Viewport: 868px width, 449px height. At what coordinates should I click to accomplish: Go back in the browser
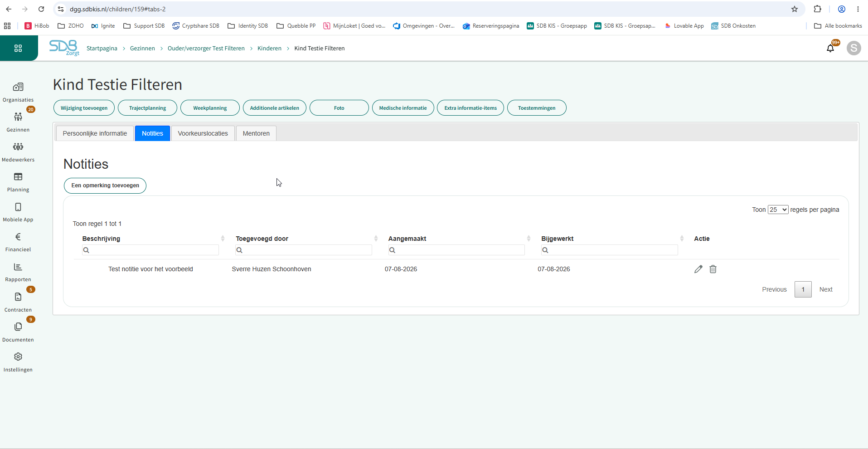click(9, 9)
